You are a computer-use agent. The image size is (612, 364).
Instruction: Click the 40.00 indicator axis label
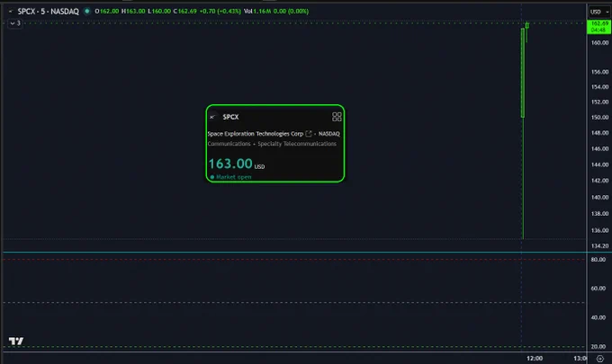click(598, 317)
